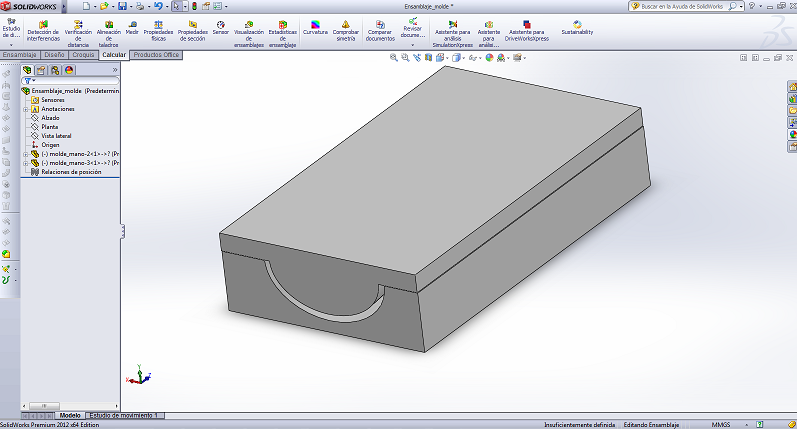Activate the Curvatura display tool
Viewport: 797px width, 429px height.
(x=315, y=28)
